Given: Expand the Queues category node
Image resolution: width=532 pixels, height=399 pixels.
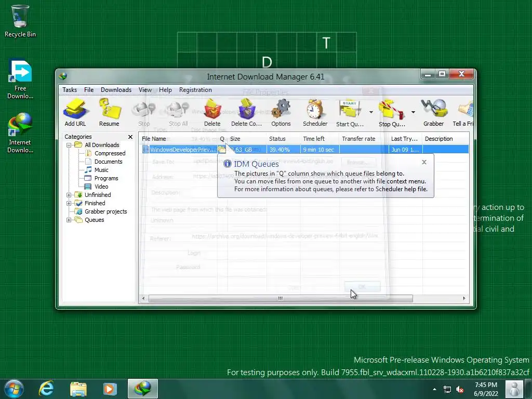Looking at the screenshot, I should point(69,220).
